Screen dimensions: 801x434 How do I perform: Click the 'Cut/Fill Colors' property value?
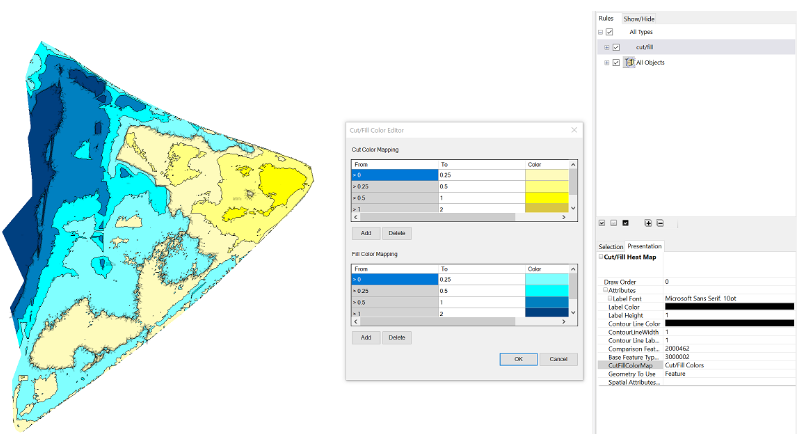point(684,366)
